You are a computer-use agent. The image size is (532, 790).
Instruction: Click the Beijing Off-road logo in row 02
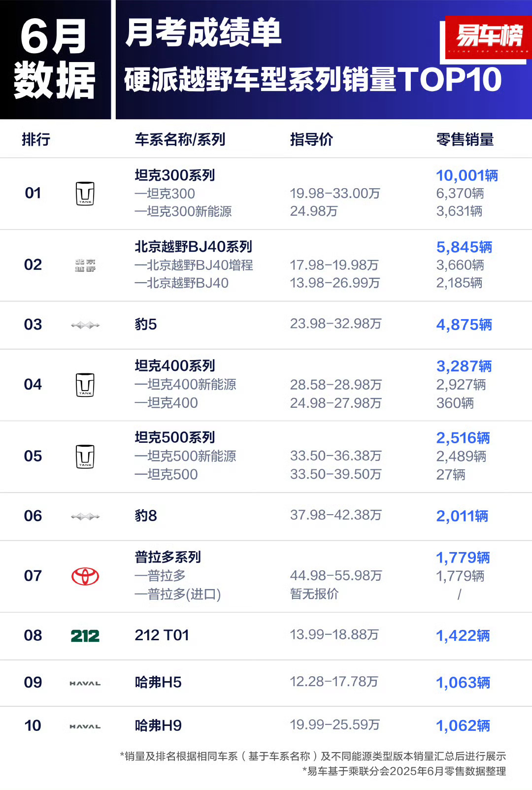85,265
